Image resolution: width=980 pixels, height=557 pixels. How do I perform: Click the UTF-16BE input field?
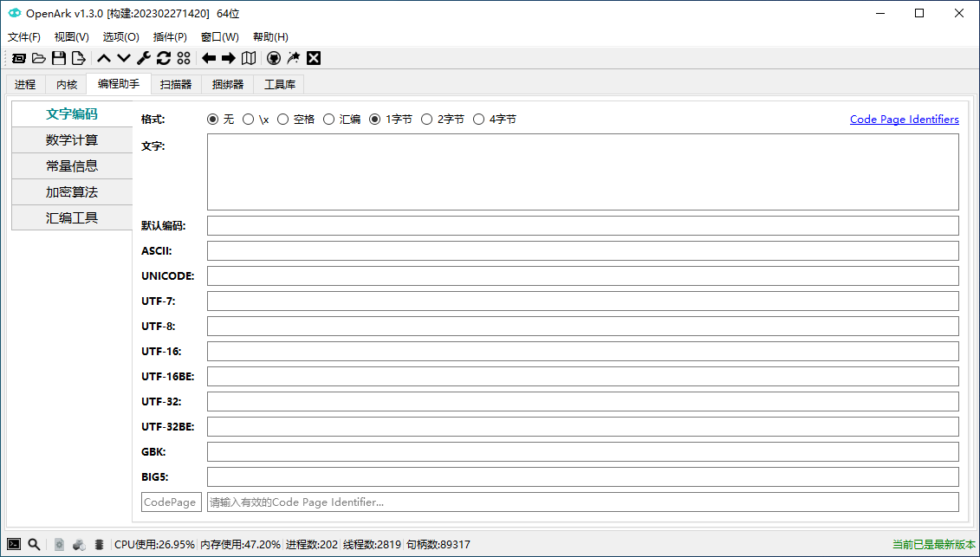[x=583, y=376]
